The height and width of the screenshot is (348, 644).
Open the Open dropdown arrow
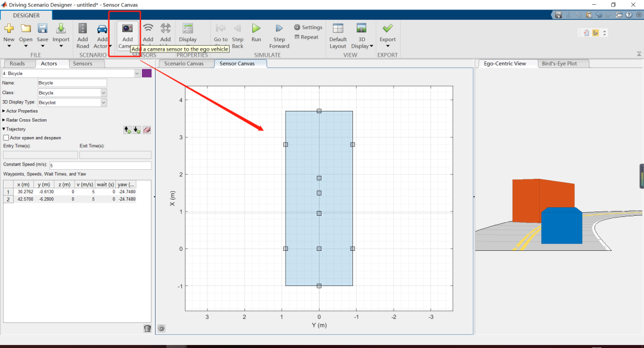coord(26,46)
